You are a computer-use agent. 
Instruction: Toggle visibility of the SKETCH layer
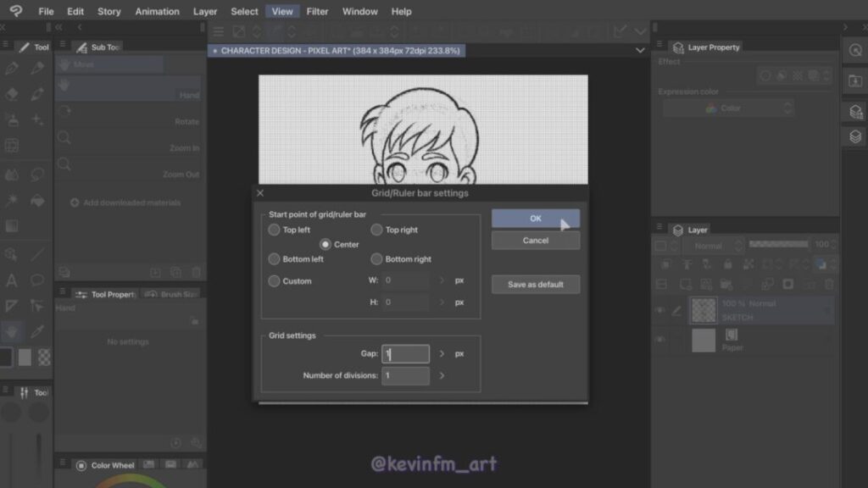click(x=660, y=311)
